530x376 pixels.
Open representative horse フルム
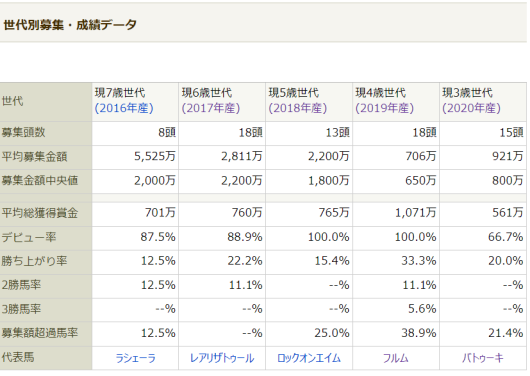coord(396,358)
